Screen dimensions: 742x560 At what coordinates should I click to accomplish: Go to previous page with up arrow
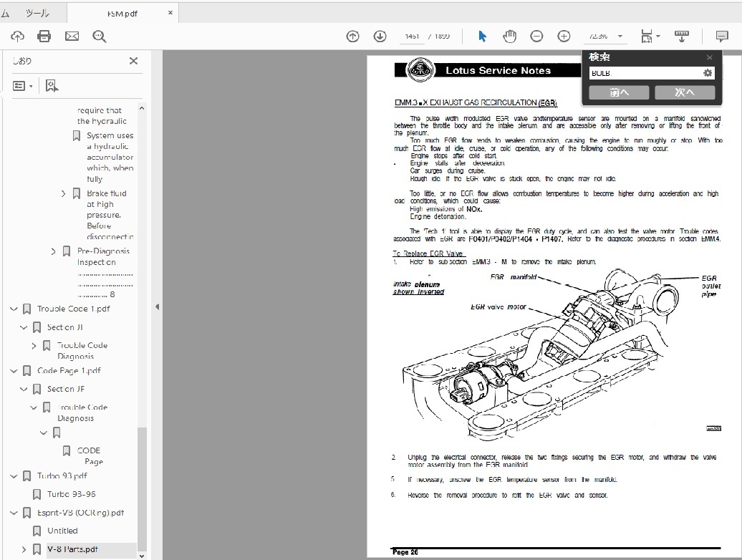tap(352, 37)
